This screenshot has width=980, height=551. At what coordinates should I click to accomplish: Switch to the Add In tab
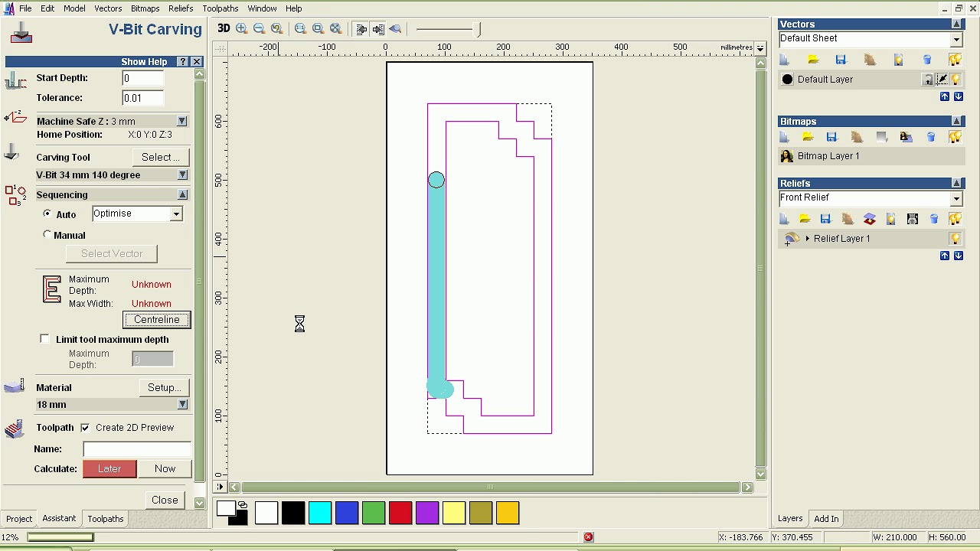pyautogui.click(x=826, y=519)
